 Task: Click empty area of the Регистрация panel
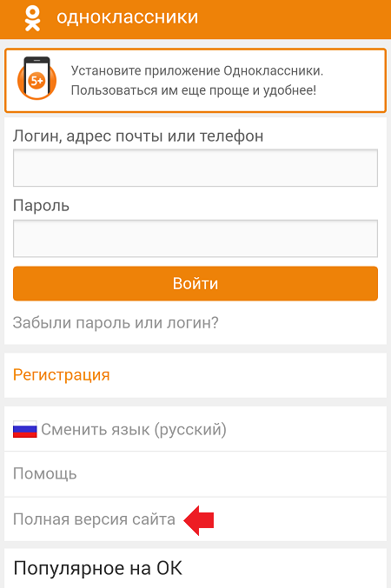tap(248, 375)
